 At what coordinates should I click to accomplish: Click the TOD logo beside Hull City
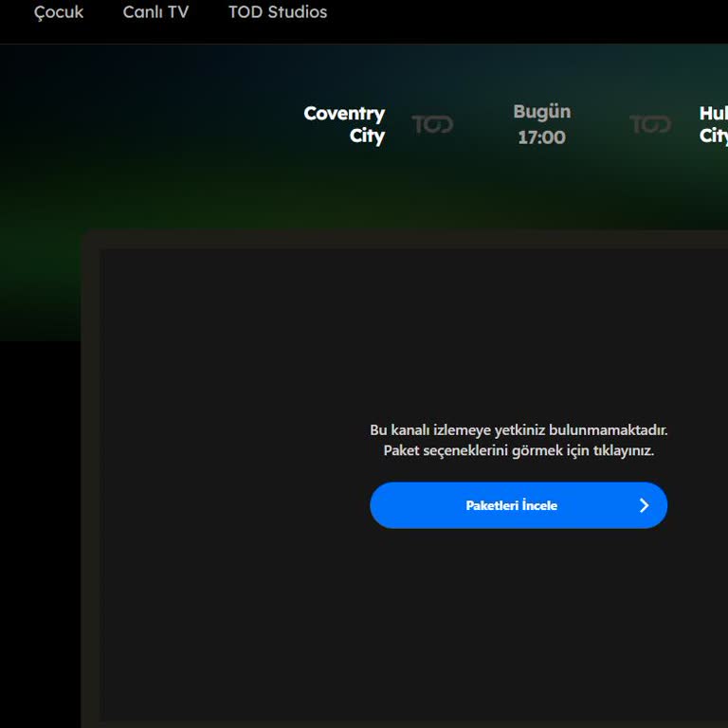(x=650, y=124)
